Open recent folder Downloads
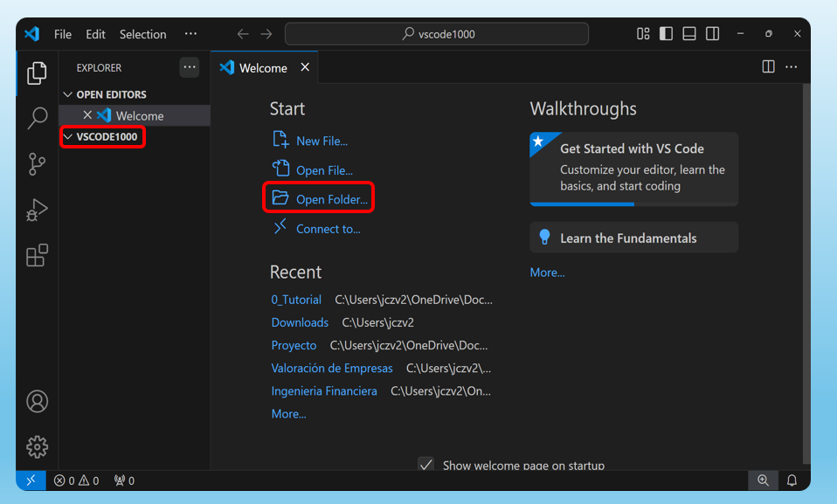 (300, 322)
